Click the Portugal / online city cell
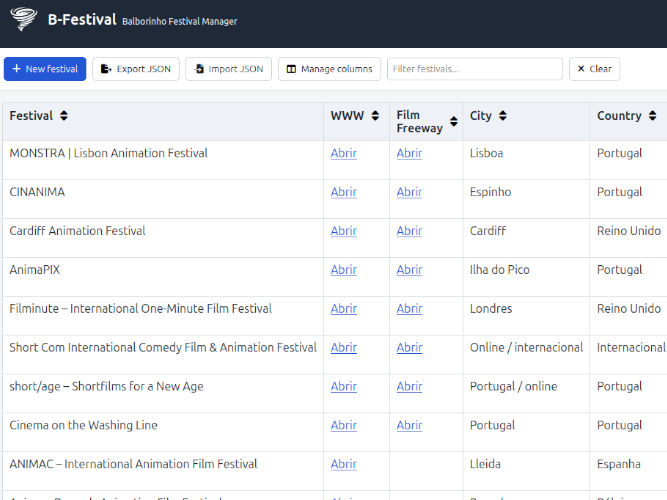Image resolution: width=667 pixels, height=500 pixels. click(513, 386)
